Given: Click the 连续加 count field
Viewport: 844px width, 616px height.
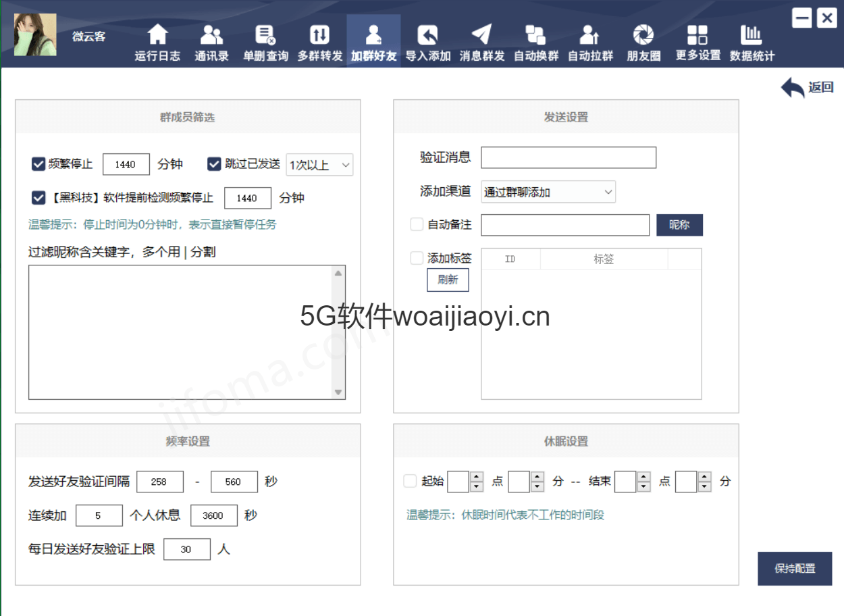Looking at the screenshot, I should pos(99,515).
